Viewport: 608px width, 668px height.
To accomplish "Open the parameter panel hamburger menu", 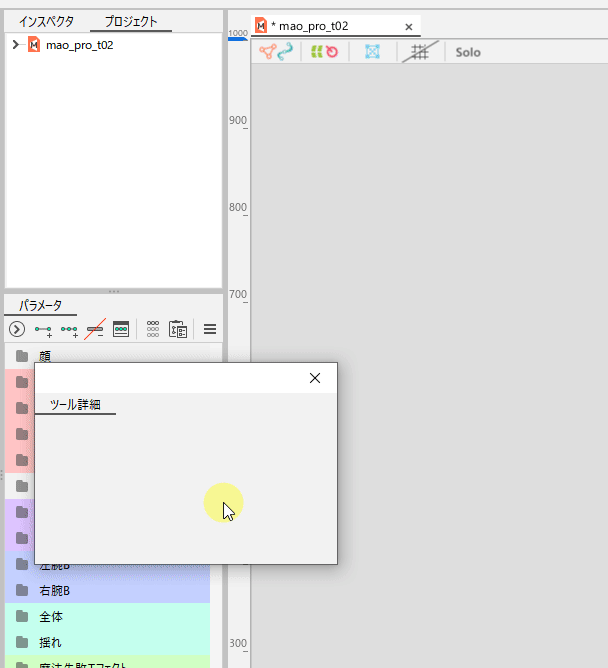I will tap(210, 329).
